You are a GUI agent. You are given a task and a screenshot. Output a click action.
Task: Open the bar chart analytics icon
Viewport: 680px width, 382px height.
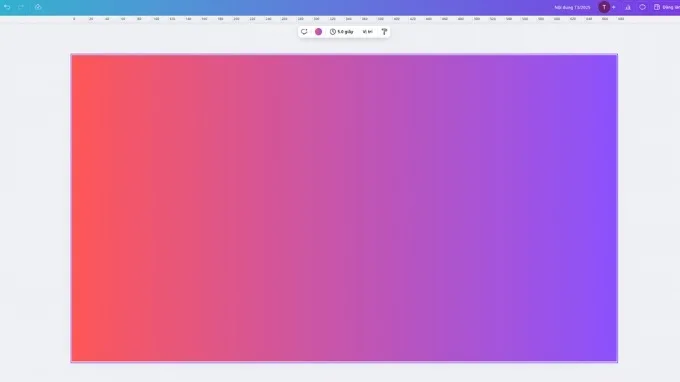click(628, 7)
